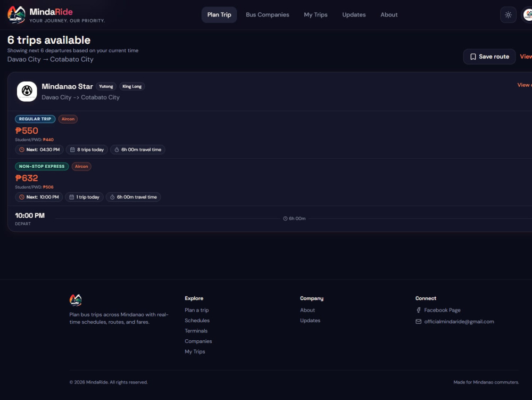Click officialmindaride@gmail.com email link
Viewport: 532px width, 400px height.
[x=459, y=322]
